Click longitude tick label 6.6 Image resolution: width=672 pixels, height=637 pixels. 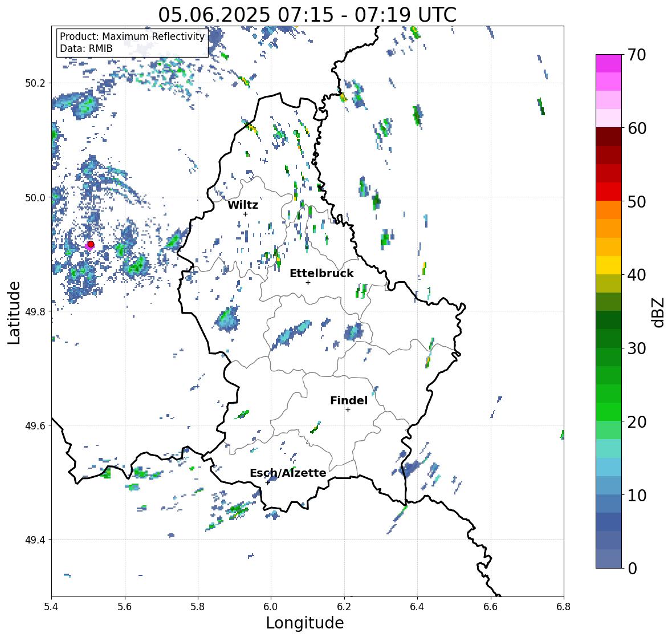click(491, 607)
